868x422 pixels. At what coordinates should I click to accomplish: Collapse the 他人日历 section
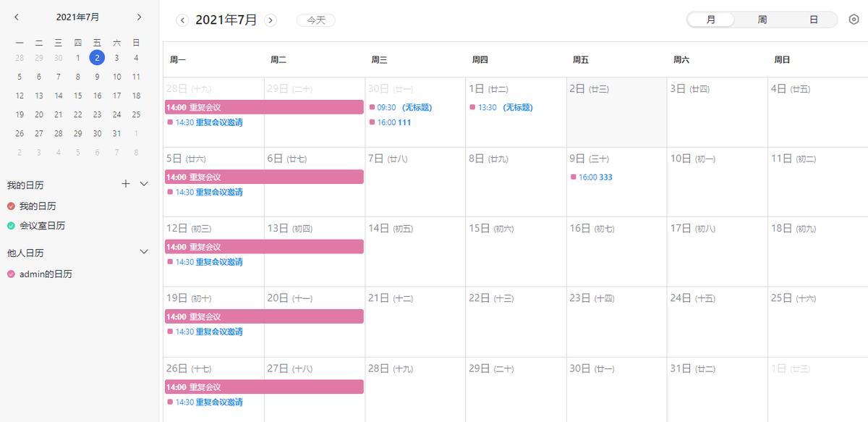pyautogui.click(x=144, y=252)
